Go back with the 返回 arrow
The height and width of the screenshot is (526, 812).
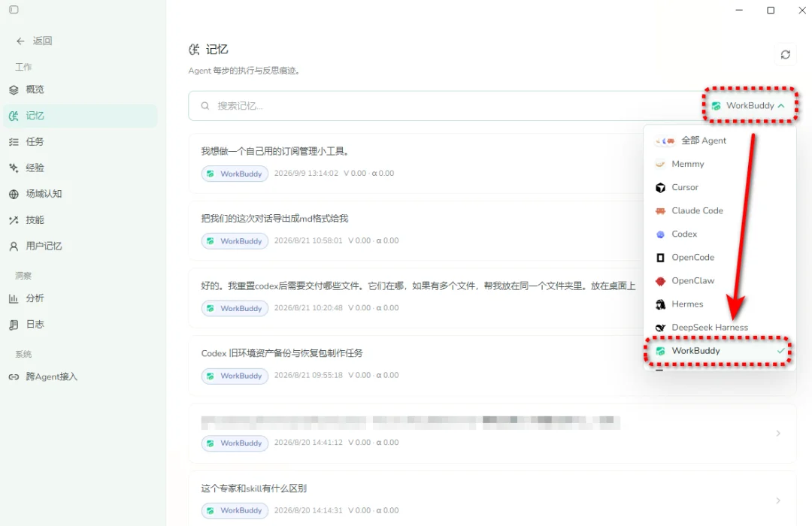click(34, 41)
